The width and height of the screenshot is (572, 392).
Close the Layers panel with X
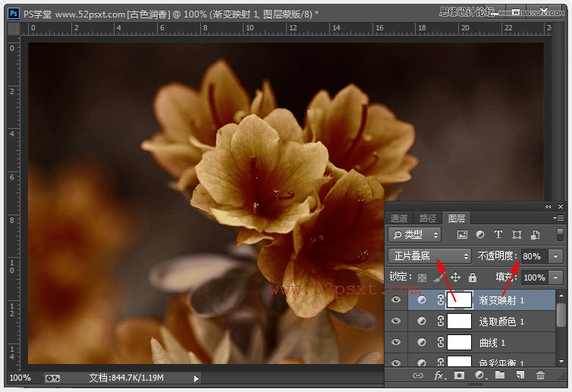(x=561, y=207)
